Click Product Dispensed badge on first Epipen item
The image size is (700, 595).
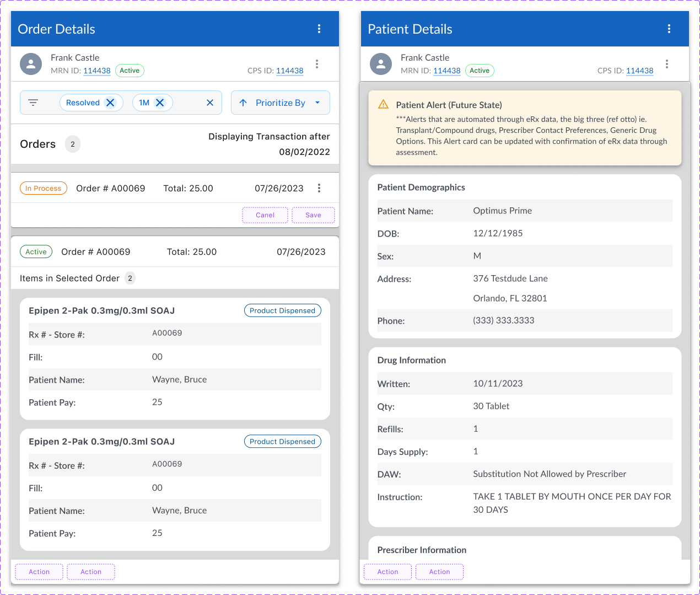pos(282,310)
